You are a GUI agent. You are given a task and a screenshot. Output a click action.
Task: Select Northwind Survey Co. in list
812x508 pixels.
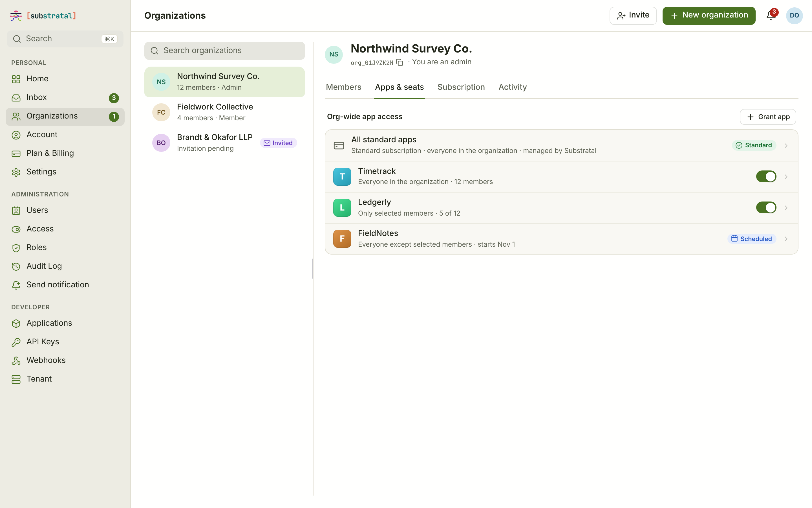coord(224,82)
